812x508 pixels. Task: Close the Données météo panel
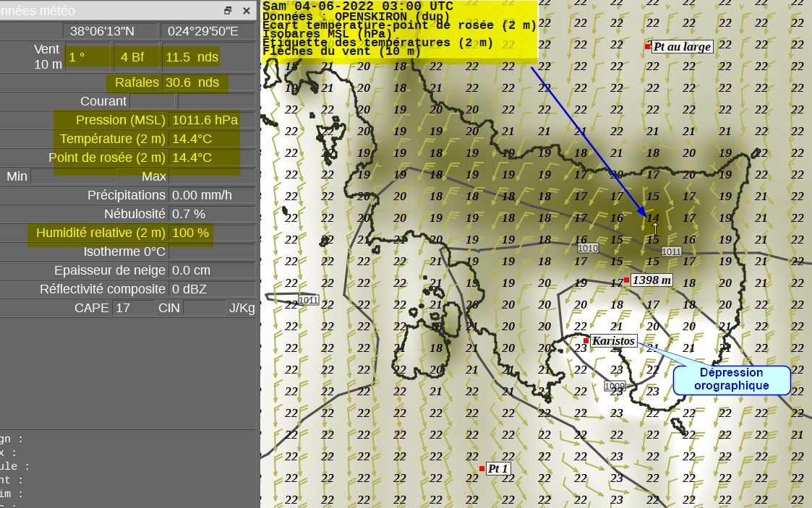click(247, 11)
